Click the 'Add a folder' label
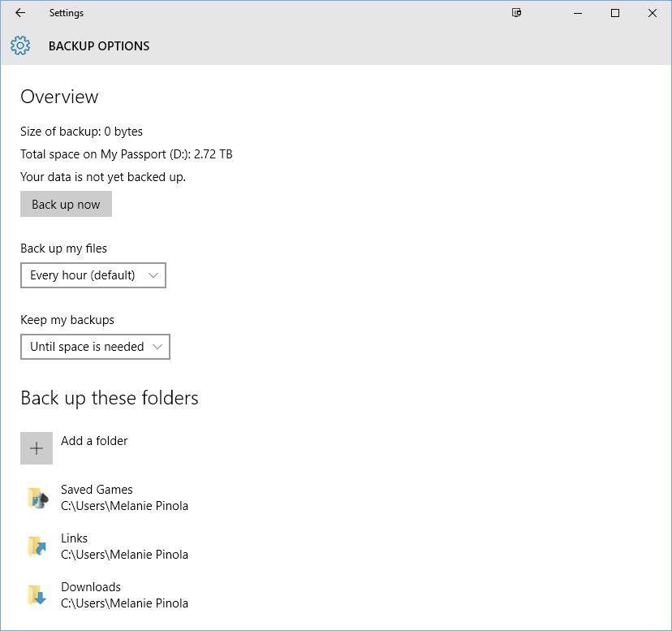This screenshot has width=672, height=631. pos(94,441)
